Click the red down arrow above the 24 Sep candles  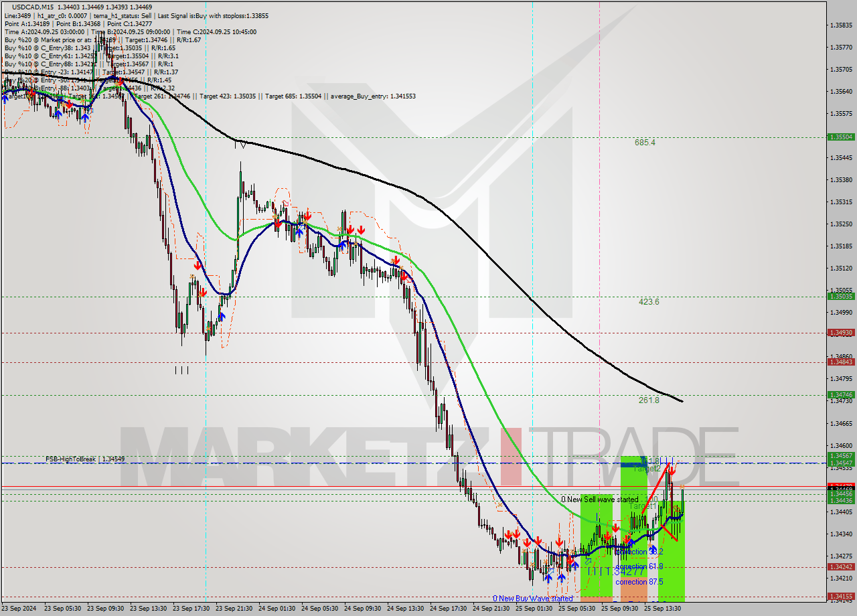[x=352, y=229]
